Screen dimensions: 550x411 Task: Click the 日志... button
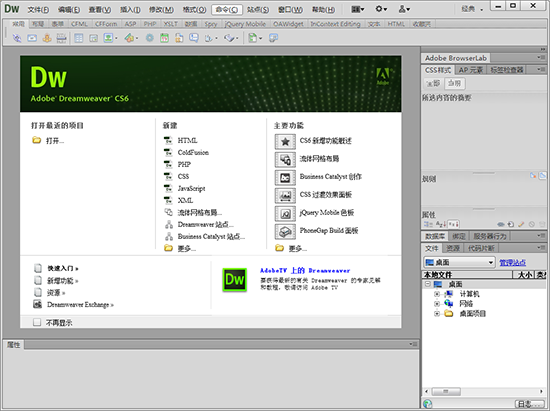coord(530,404)
